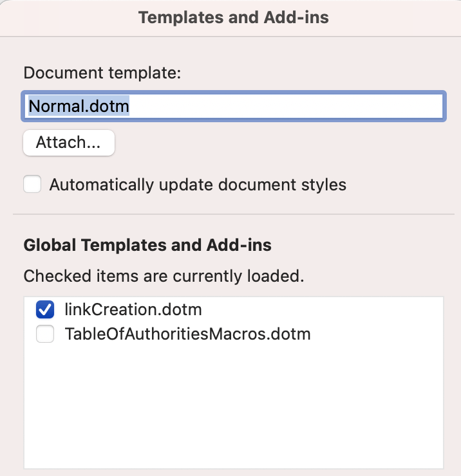Select the TableOfAuthoritiesMacros.dotm row text
Viewport: 461px width, 476px height.
187,334
